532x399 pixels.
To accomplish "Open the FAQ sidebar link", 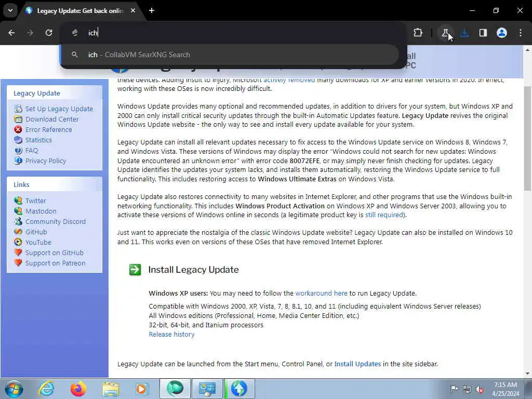I will click(32, 150).
